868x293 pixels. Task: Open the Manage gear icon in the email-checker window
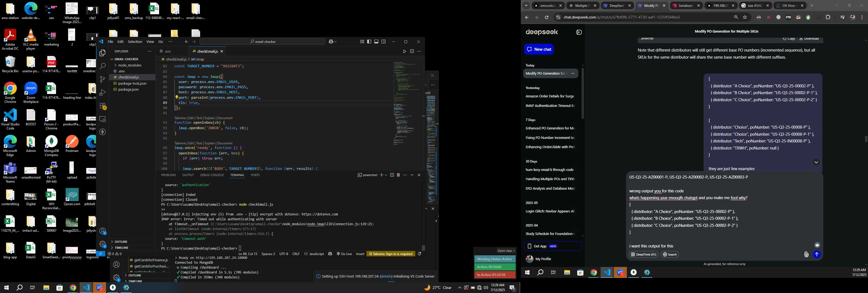(x=103, y=244)
